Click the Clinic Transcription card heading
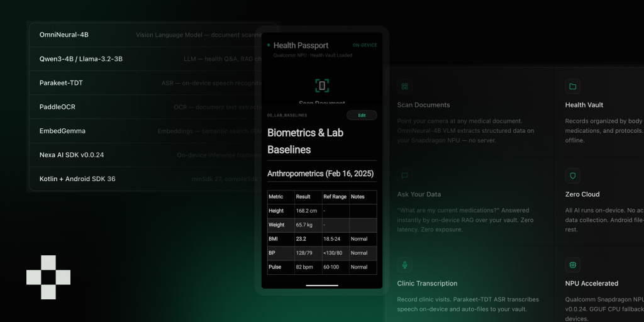Image resolution: width=644 pixels, height=322 pixels. point(427,284)
